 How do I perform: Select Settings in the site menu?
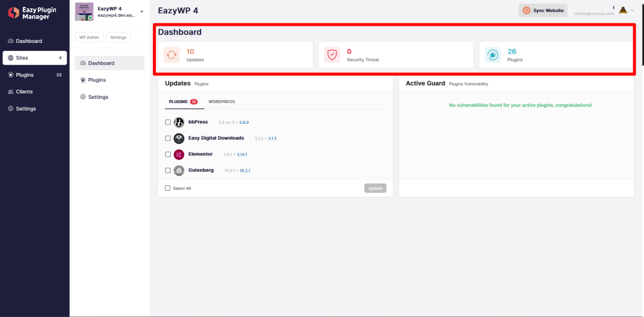109,97
